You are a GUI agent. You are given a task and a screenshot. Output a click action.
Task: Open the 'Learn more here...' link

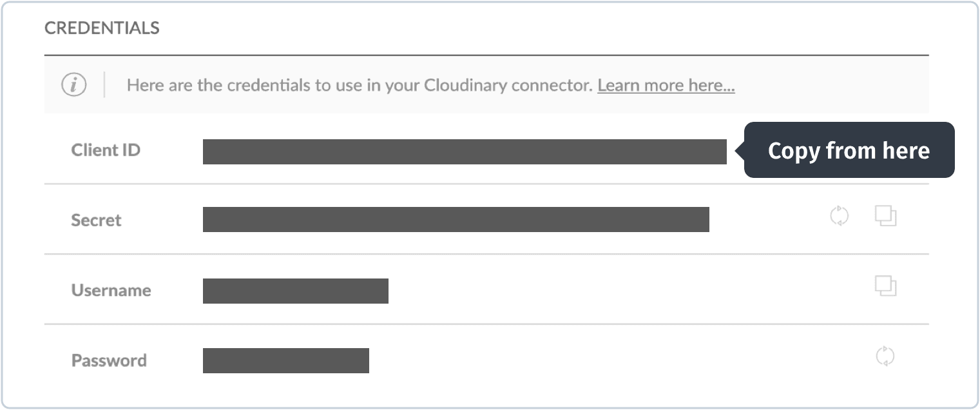click(x=666, y=85)
